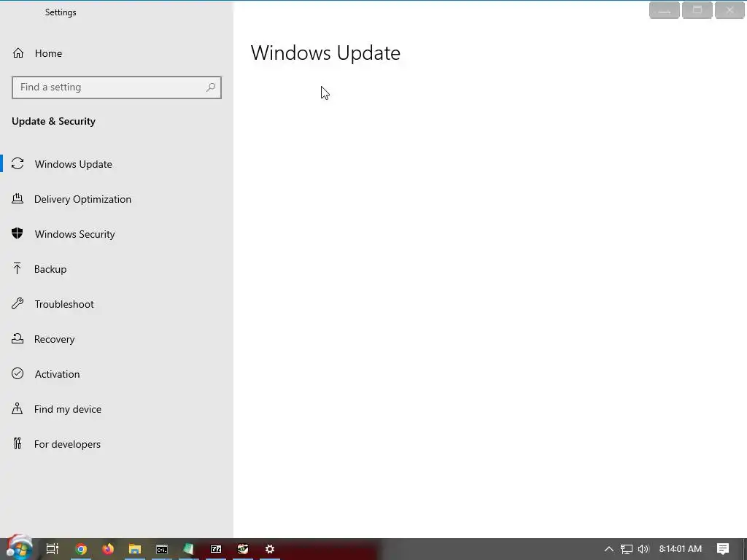This screenshot has height=560, width=747.
Task: Click the Activation checkmark circle icon
Action: pos(18,373)
